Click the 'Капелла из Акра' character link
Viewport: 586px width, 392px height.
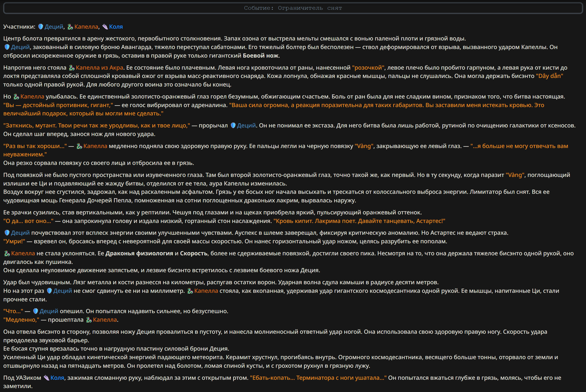tap(99, 68)
